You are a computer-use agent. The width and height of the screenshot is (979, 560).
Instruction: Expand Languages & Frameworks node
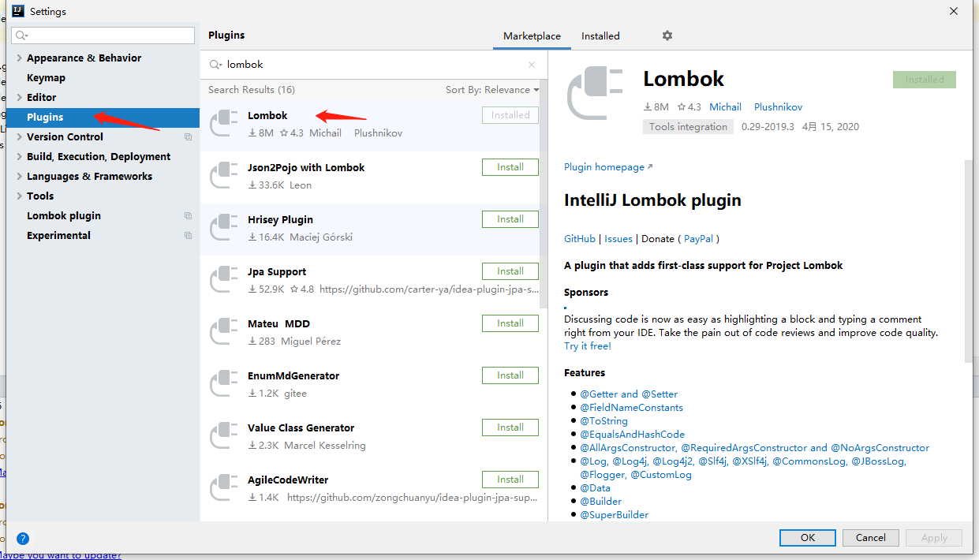pos(20,177)
